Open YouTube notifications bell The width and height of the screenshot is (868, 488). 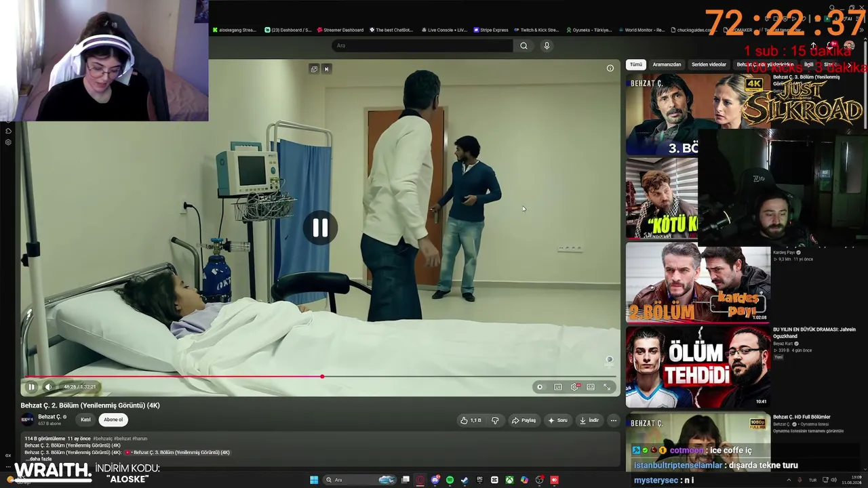pyautogui.click(x=831, y=45)
